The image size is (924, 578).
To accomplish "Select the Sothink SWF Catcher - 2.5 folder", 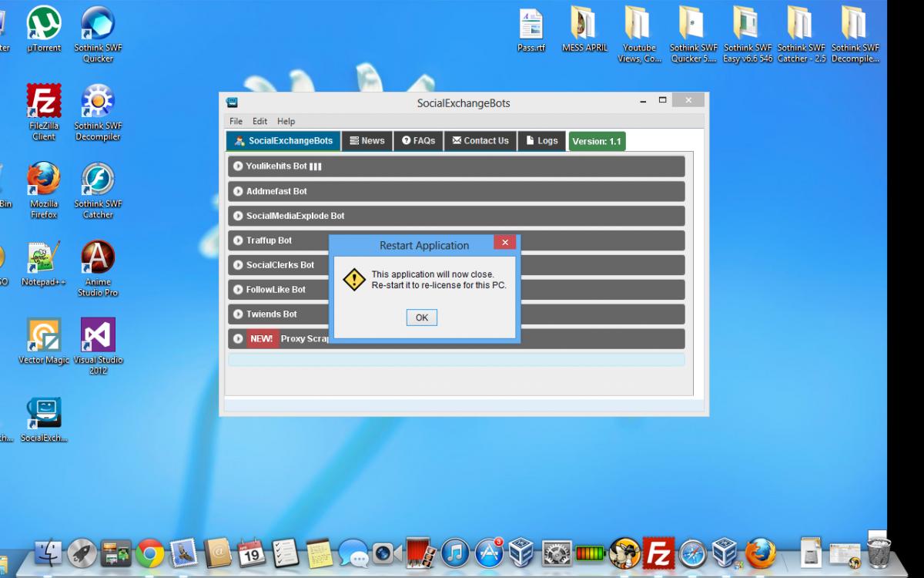I will click(802, 35).
